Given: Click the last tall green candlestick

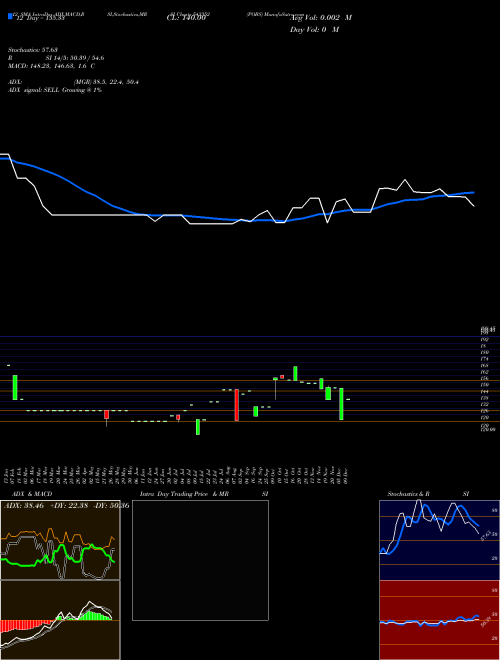Looking at the screenshot, I should click(341, 404).
